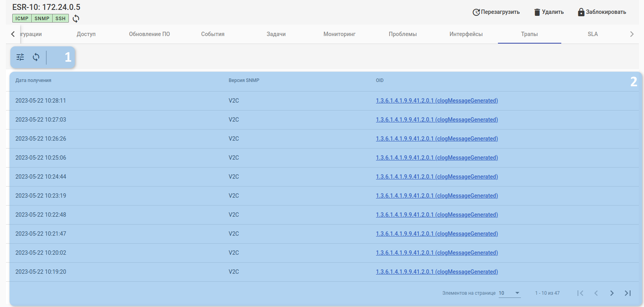The image size is (644, 307).
Task: Click the Удалить button
Action: point(549,12)
